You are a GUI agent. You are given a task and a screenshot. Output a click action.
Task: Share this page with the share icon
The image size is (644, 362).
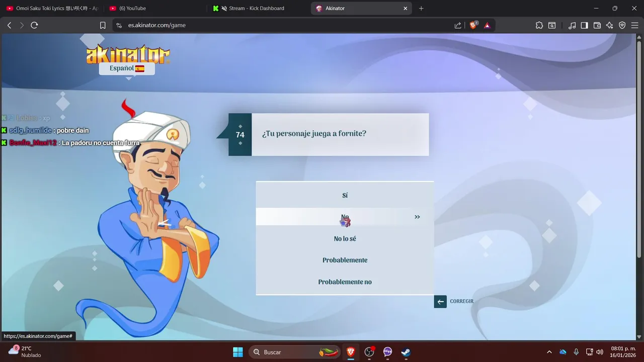click(x=458, y=25)
